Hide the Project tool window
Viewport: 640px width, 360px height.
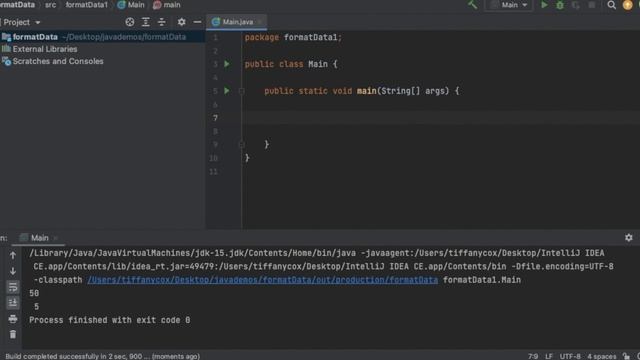coord(197,22)
